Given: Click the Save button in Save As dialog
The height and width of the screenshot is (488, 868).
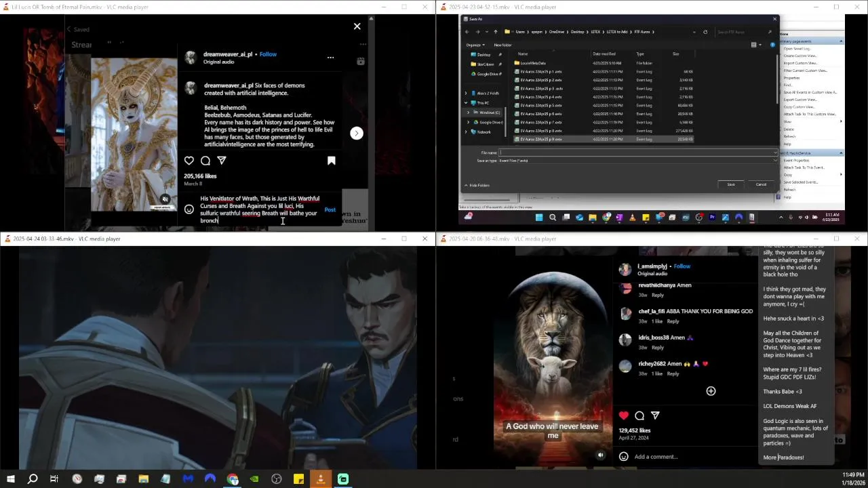Looking at the screenshot, I should [731, 184].
